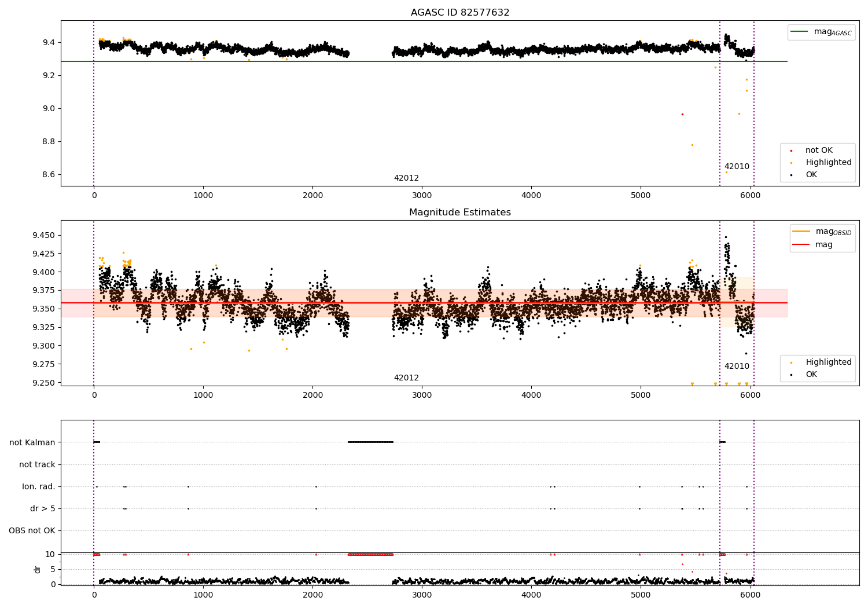Click the AGASC plot's x-axis tick '3000'
The width and height of the screenshot is (868, 608).
[422, 195]
